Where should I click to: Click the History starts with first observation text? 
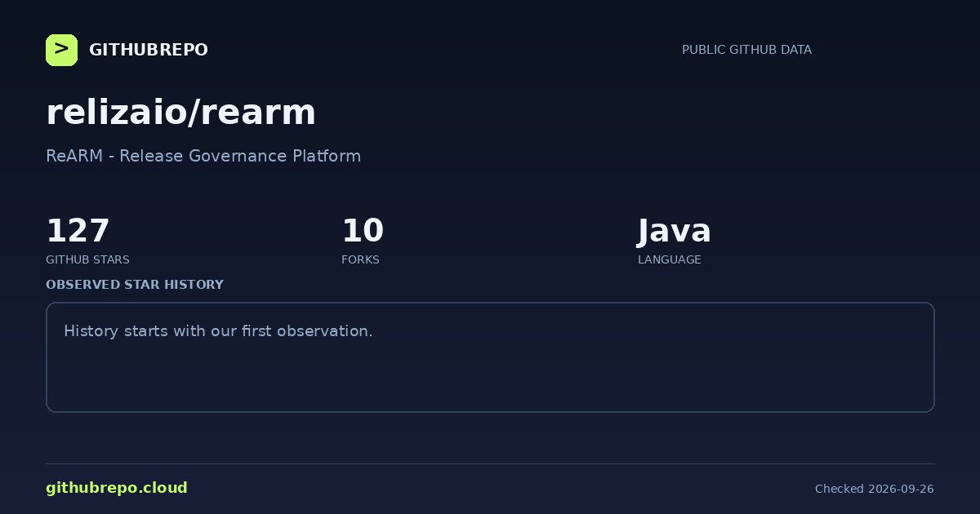(x=218, y=331)
